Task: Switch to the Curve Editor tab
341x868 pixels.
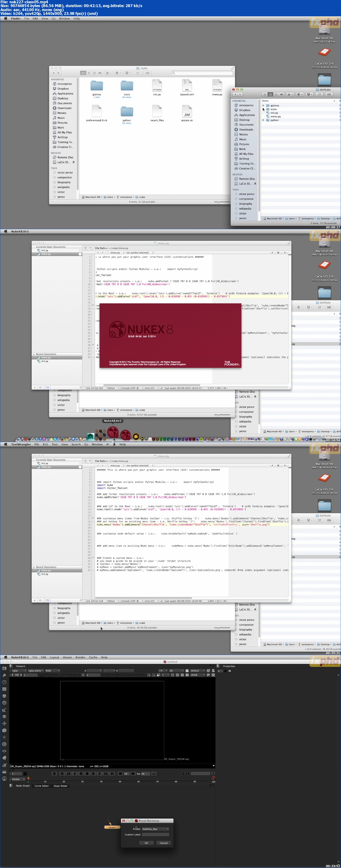Action: pyautogui.click(x=41, y=786)
